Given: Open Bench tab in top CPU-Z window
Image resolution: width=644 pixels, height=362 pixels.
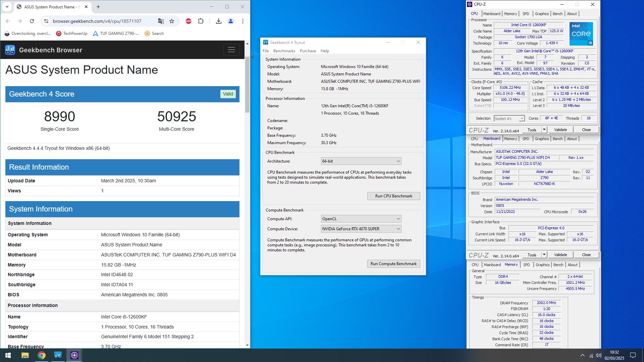Looking at the screenshot, I should (x=557, y=14).
